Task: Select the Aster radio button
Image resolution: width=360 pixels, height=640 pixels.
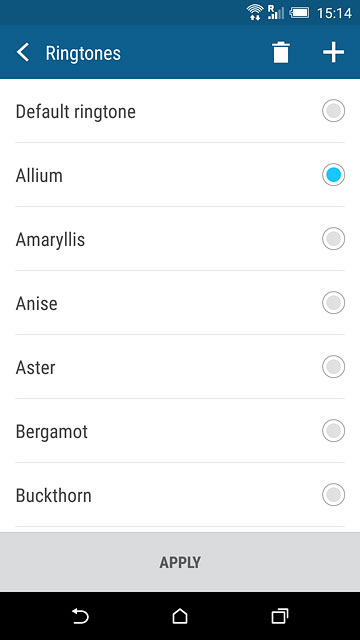Action: [333, 367]
